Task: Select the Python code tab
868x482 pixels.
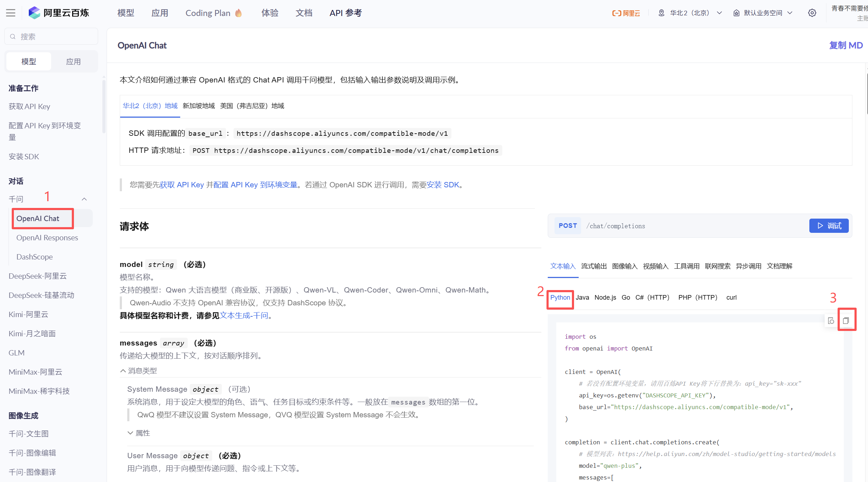Action: click(x=560, y=298)
